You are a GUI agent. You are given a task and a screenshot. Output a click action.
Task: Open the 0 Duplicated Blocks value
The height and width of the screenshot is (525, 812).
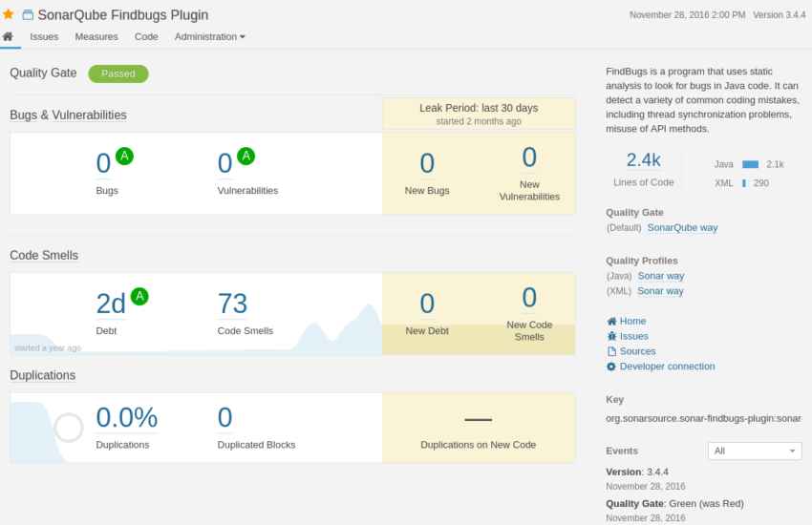coord(224,417)
